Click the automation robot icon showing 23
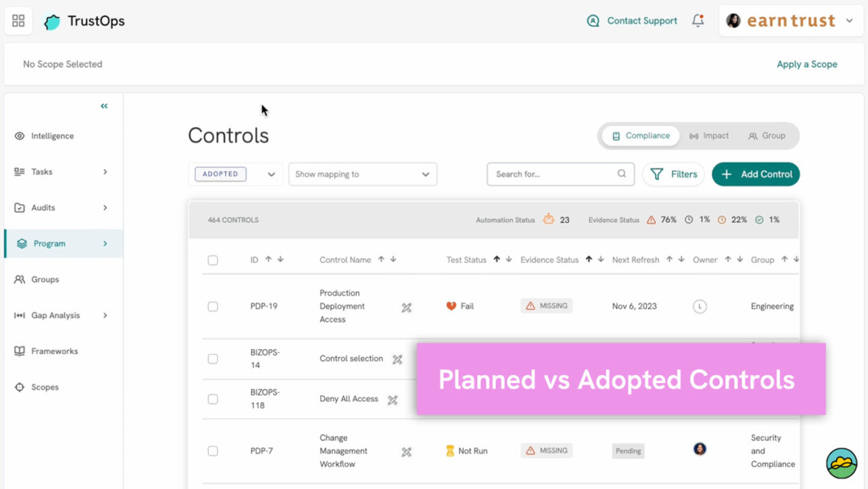Viewport: 868px width, 489px height. point(547,219)
